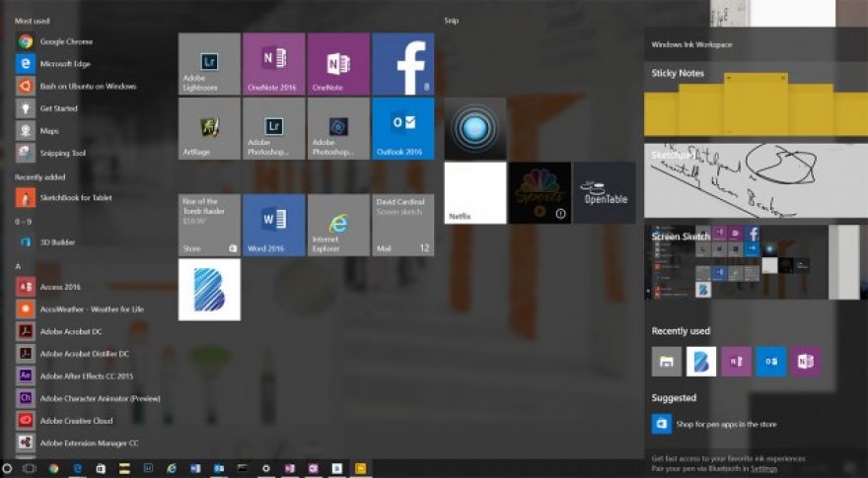Viewport: 868px width, 478px height.
Task: Open the Adobe Photoshop tile left of Outlook 2016
Action: tap(338, 128)
